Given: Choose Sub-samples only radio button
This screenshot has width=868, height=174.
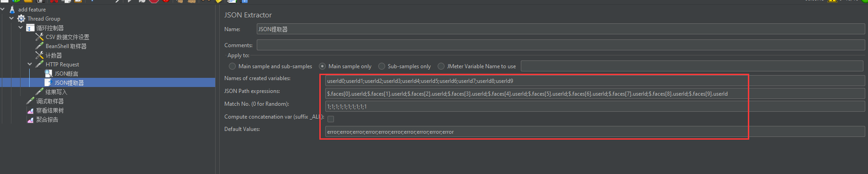Looking at the screenshot, I should point(381,66).
